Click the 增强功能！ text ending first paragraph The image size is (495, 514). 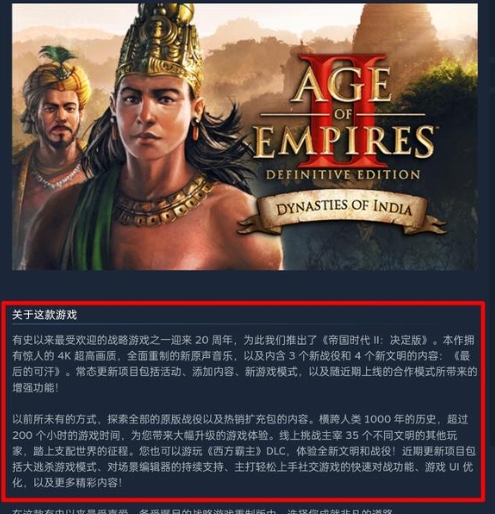[35, 388]
